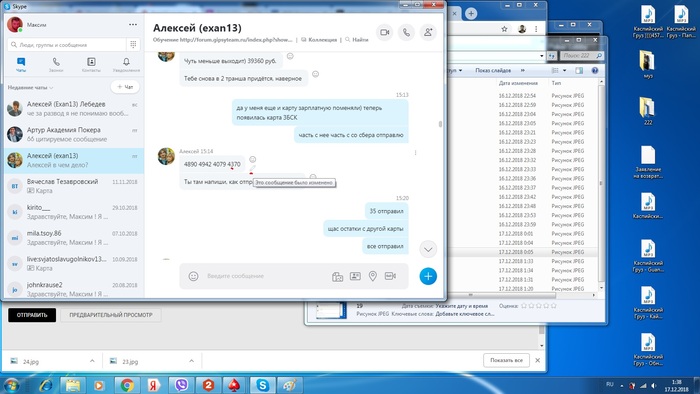Click the ОТПРАВИТЬ button

coord(32,315)
